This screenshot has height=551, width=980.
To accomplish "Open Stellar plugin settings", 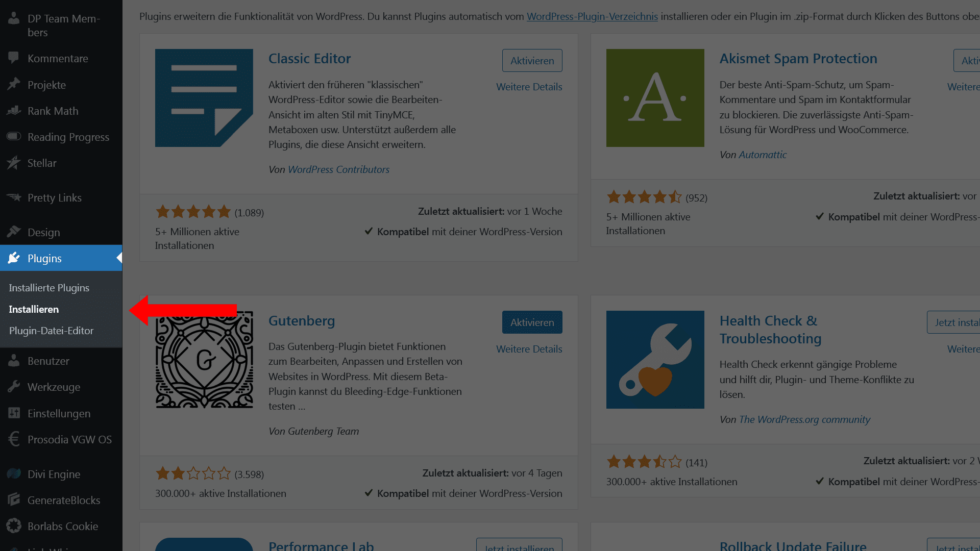I will [x=41, y=163].
